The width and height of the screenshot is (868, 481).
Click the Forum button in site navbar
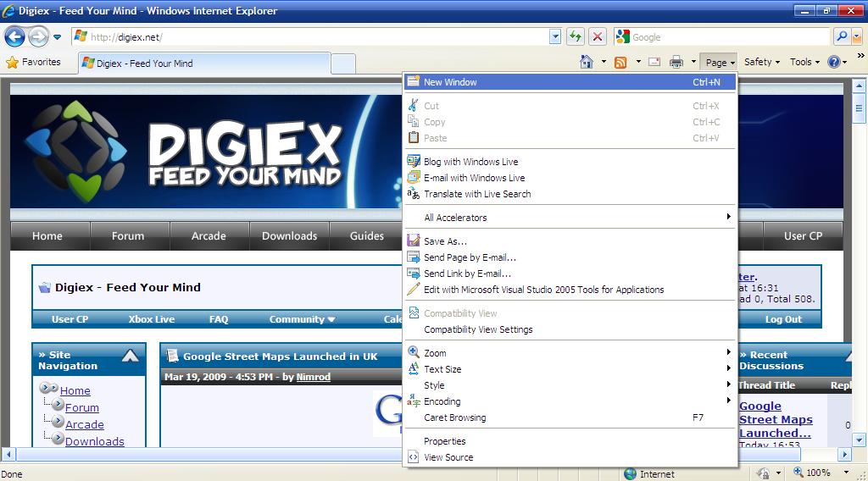[x=130, y=236]
